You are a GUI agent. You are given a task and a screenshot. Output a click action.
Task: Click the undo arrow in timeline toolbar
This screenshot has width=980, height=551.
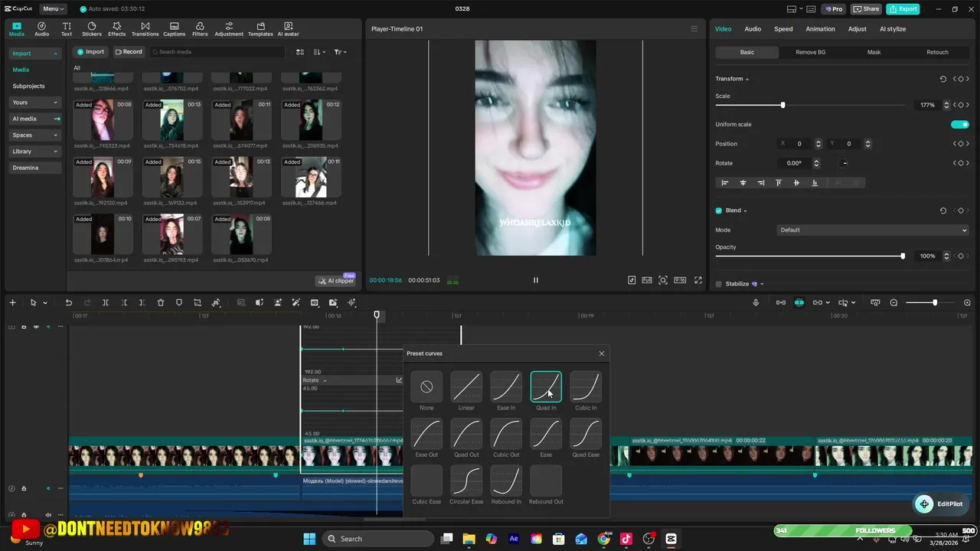[x=68, y=303]
